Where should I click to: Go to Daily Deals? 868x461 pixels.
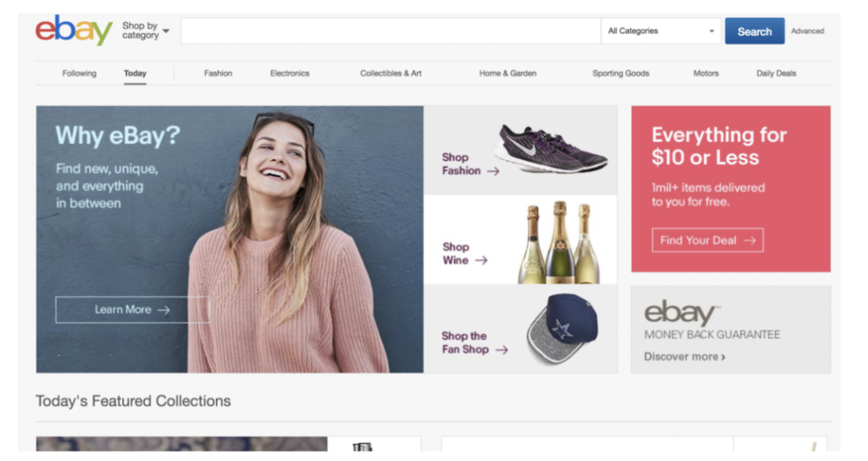[776, 73]
